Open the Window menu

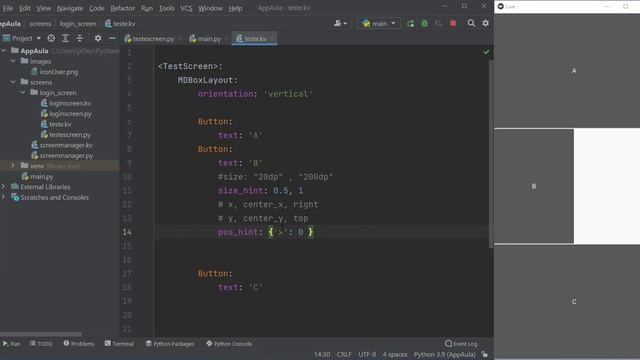point(210,8)
